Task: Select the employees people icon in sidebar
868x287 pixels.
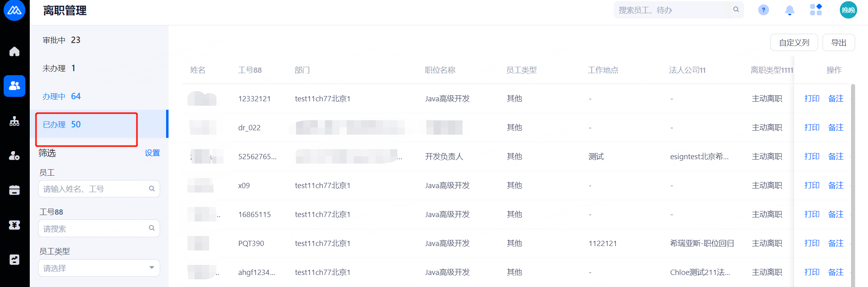Action: click(x=14, y=86)
